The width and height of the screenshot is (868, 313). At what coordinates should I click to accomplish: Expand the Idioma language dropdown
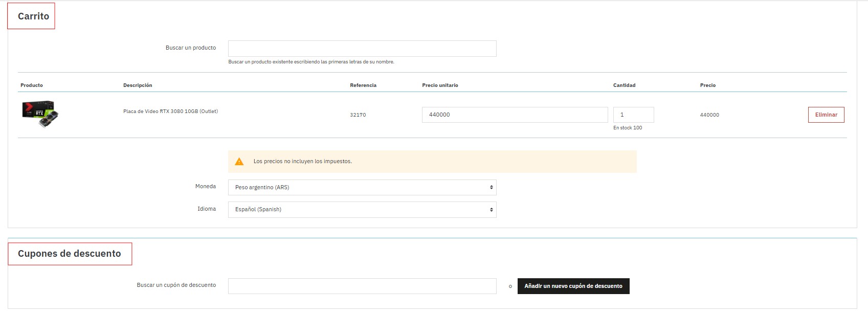362,209
